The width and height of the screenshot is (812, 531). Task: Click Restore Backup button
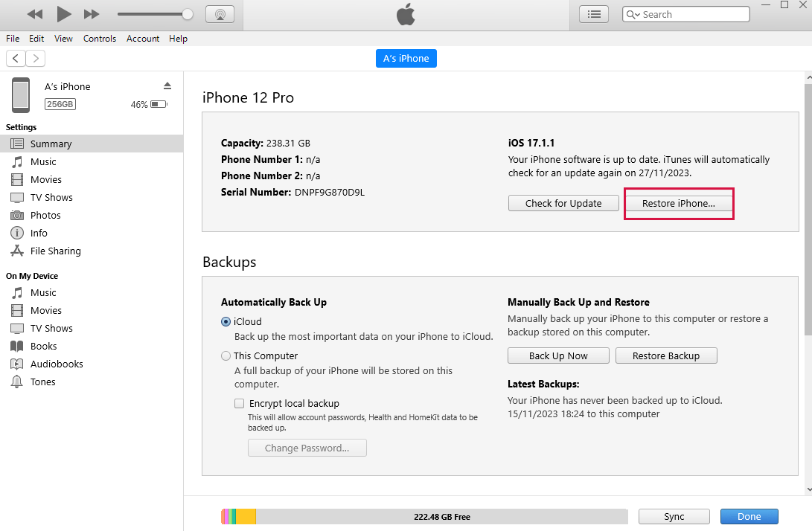tap(666, 356)
